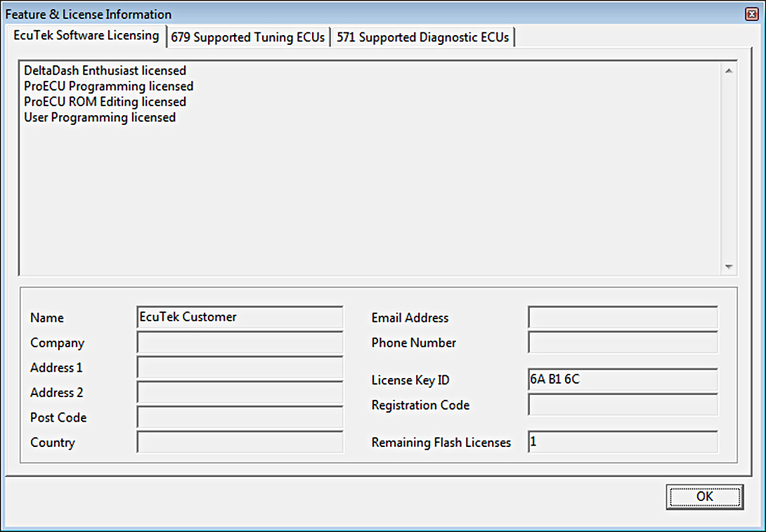Select the Phone Number text box

click(x=623, y=343)
